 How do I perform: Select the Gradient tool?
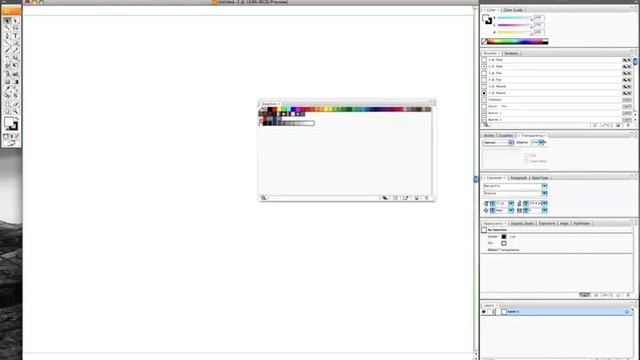pyautogui.click(x=16, y=81)
